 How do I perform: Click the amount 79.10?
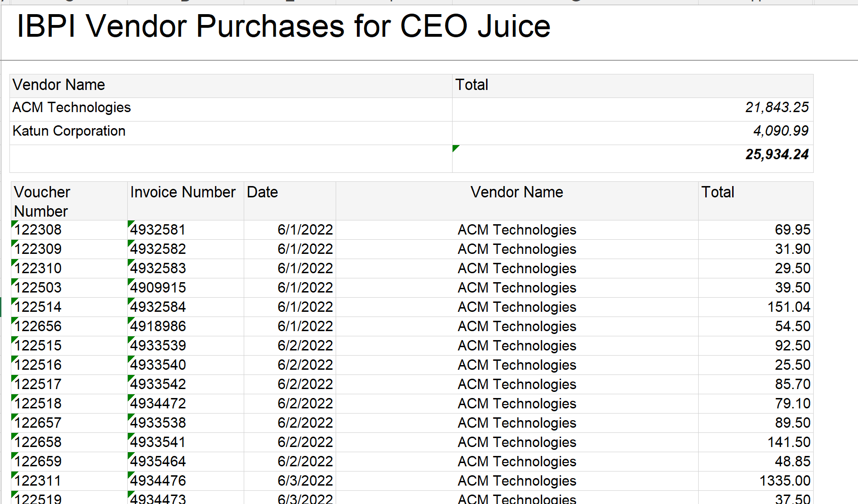[x=792, y=404]
